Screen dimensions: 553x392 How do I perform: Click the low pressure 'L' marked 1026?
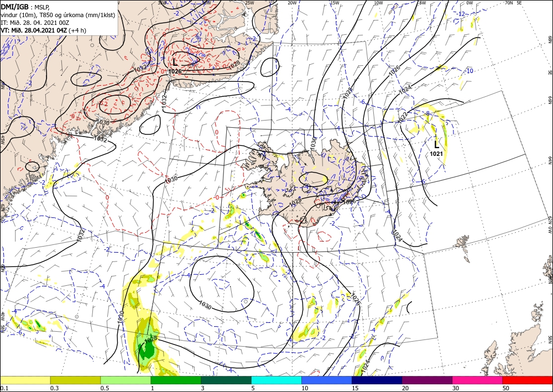[175, 62]
